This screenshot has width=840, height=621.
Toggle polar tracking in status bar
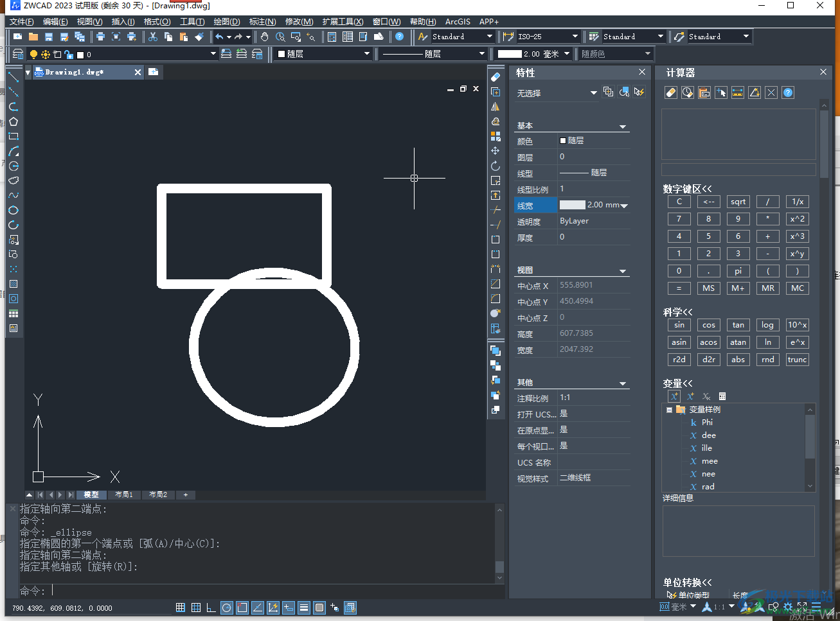(x=227, y=608)
